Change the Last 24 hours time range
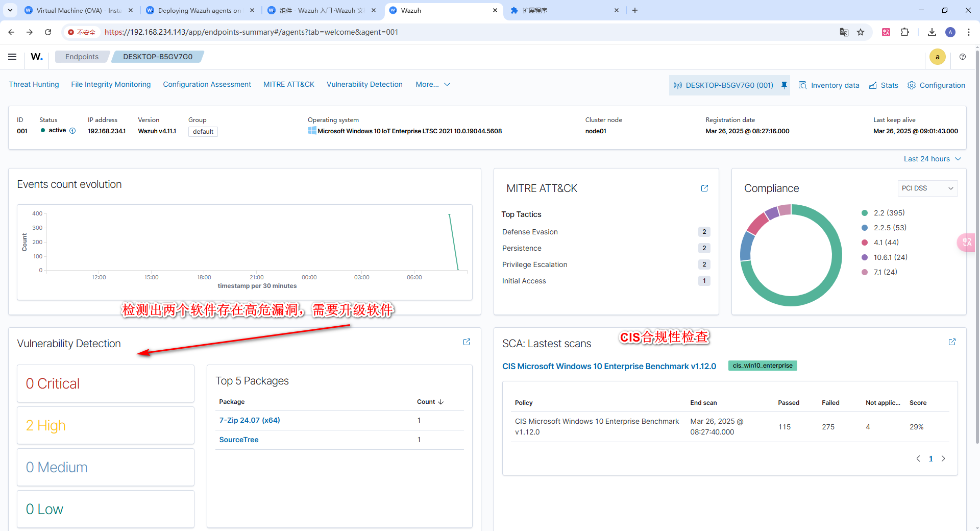 point(932,159)
